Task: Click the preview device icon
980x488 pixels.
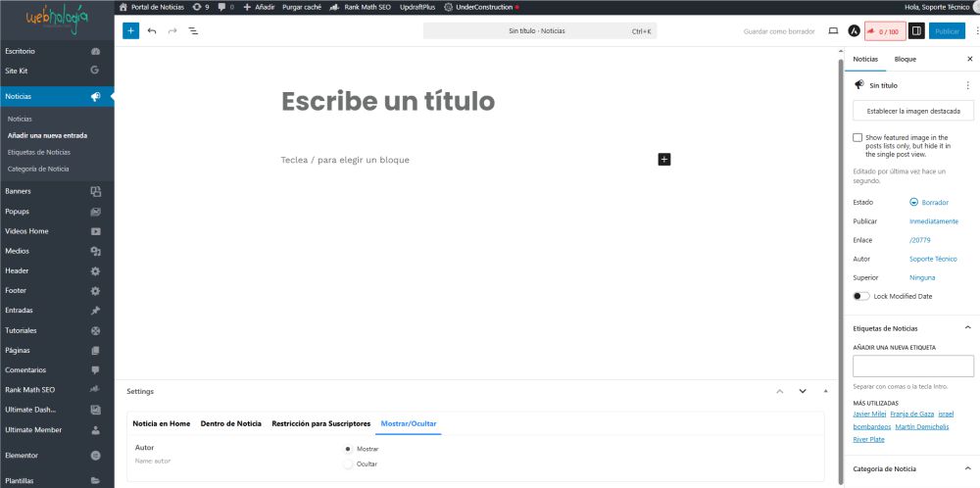Action: pos(833,31)
